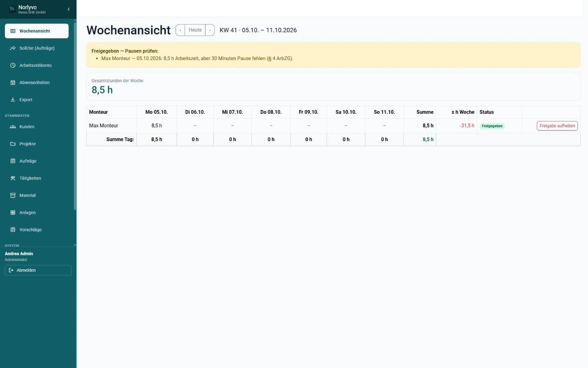
Task: Click the pause warning message for Max Monteur
Action: pyautogui.click(x=197, y=58)
